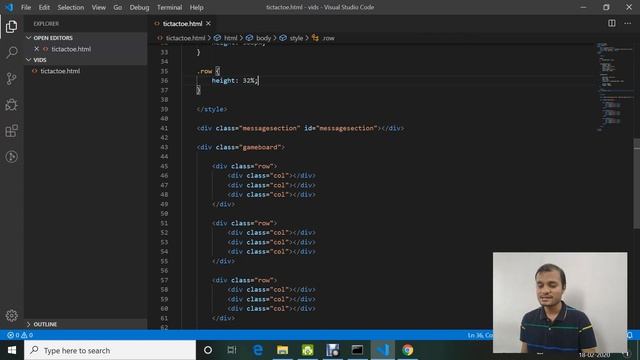Open the View menu
Image resolution: width=640 pixels, height=360 pixels.
pyautogui.click(x=98, y=7)
